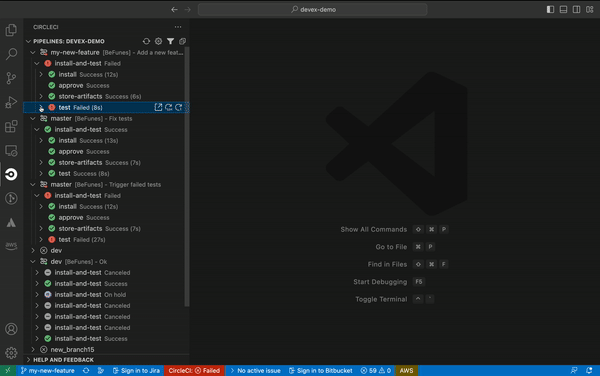Collapse the master Fix tests pipeline
Screen dimensions: 600x376
[33, 119]
